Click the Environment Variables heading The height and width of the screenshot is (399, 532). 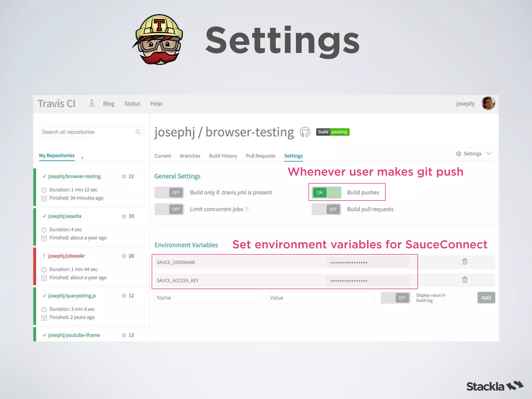pyautogui.click(x=186, y=245)
